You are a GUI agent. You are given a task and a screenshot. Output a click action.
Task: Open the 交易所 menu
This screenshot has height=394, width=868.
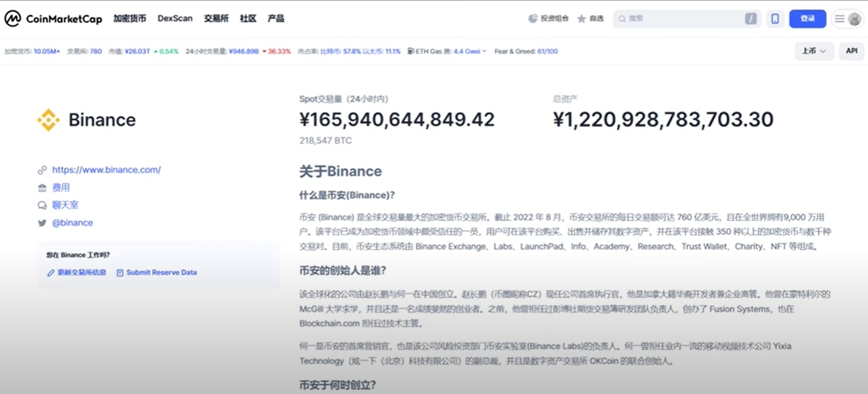[x=216, y=19]
